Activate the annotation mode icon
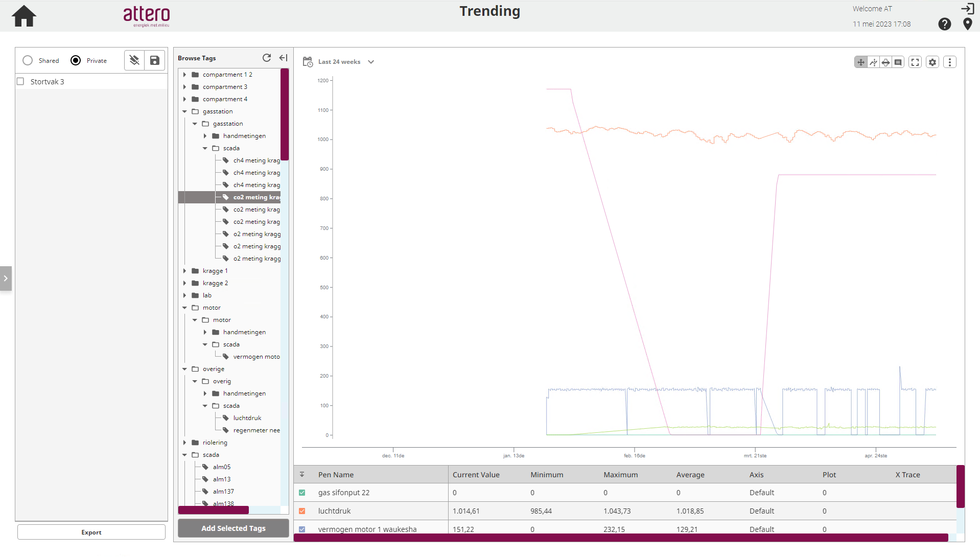This screenshot has height=557, width=980. pos(898,62)
